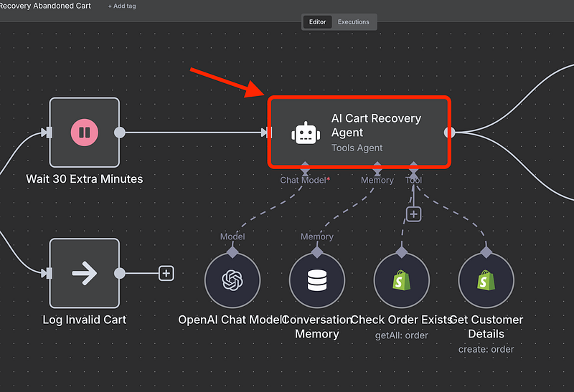Screen dimensions: 574x392
Task: Click the Log Invalid Cart arrow node
Action: (84, 272)
